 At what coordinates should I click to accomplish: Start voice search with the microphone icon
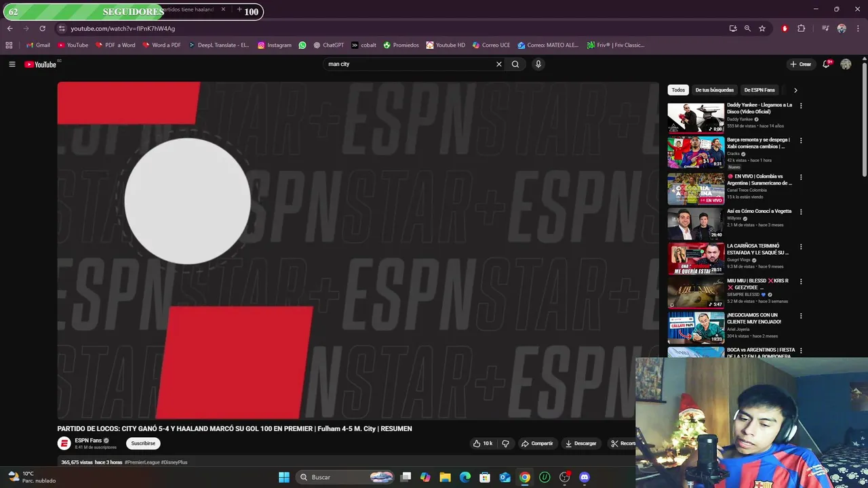pyautogui.click(x=538, y=64)
